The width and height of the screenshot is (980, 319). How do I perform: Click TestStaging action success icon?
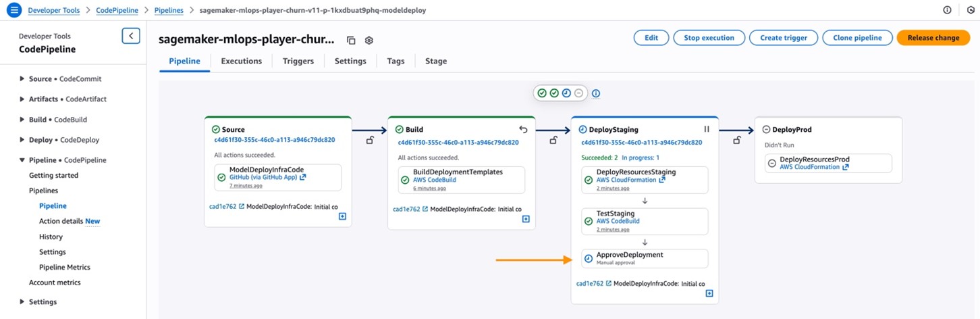[589, 221]
